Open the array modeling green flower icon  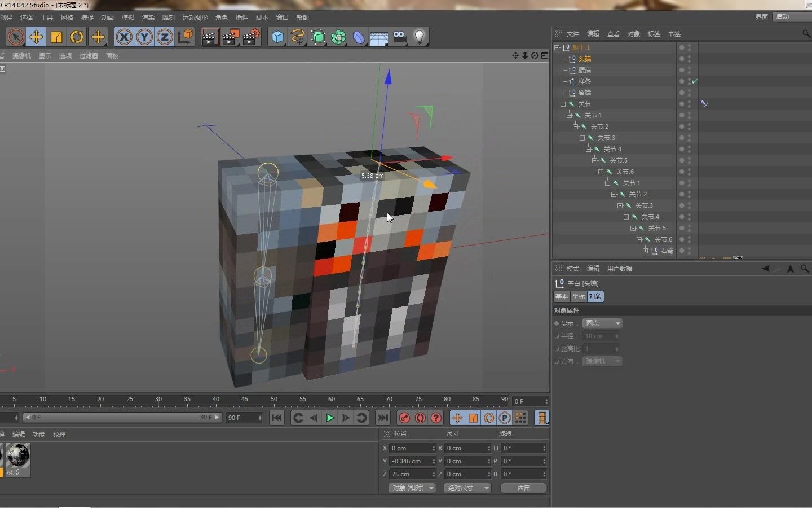pos(338,37)
